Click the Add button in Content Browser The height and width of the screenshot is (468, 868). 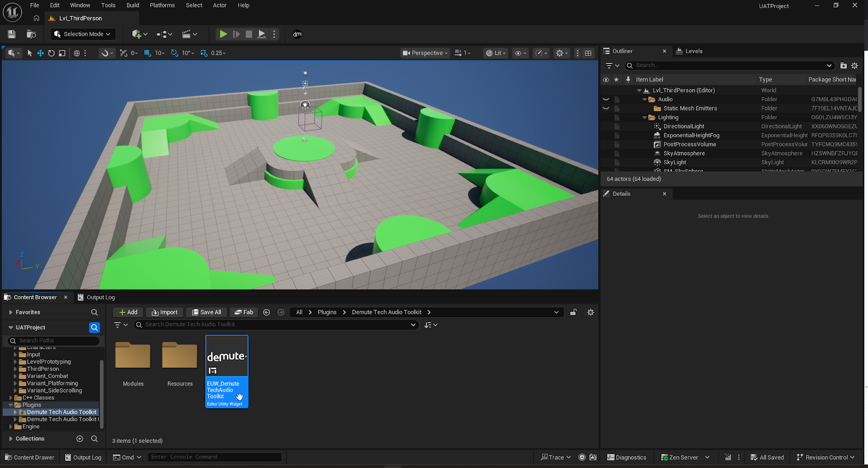(x=128, y=312)
